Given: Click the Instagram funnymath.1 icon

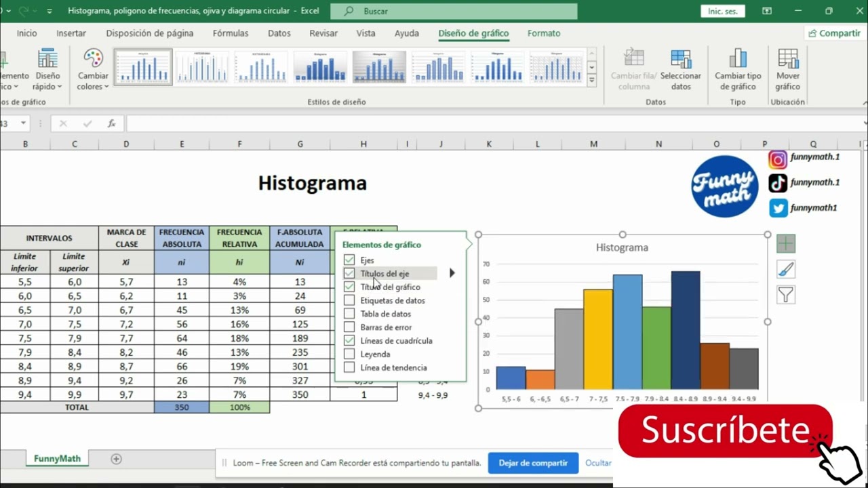Looking at the screenshot, I should [778, 159].
